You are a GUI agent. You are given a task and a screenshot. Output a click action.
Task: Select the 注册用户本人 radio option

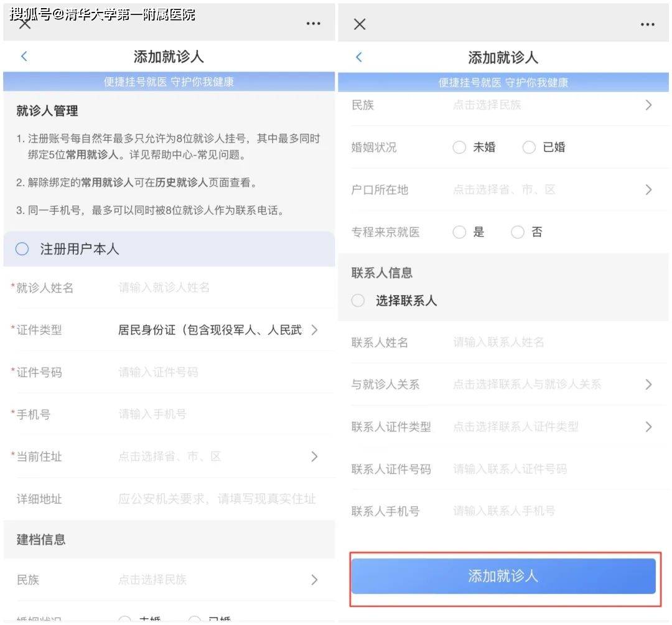coord(22,249)
